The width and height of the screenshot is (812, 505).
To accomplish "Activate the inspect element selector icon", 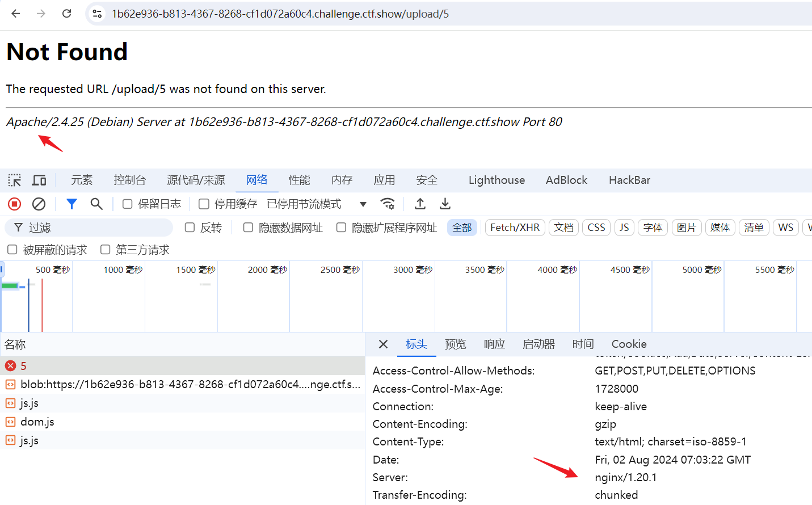I will [x=15, y=180].
